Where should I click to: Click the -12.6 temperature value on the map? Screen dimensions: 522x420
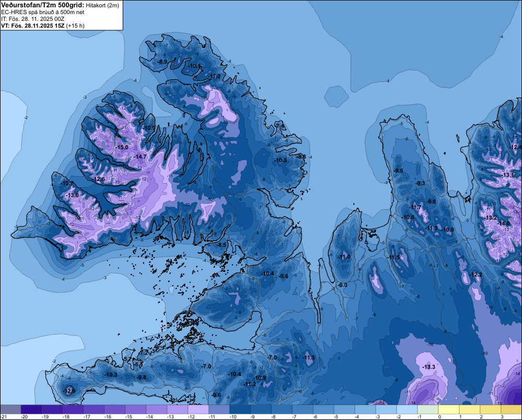(99, 179)
